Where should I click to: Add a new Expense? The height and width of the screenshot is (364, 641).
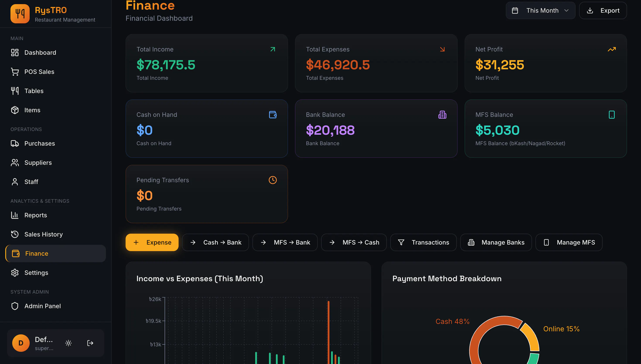click(x=152, y=242)
